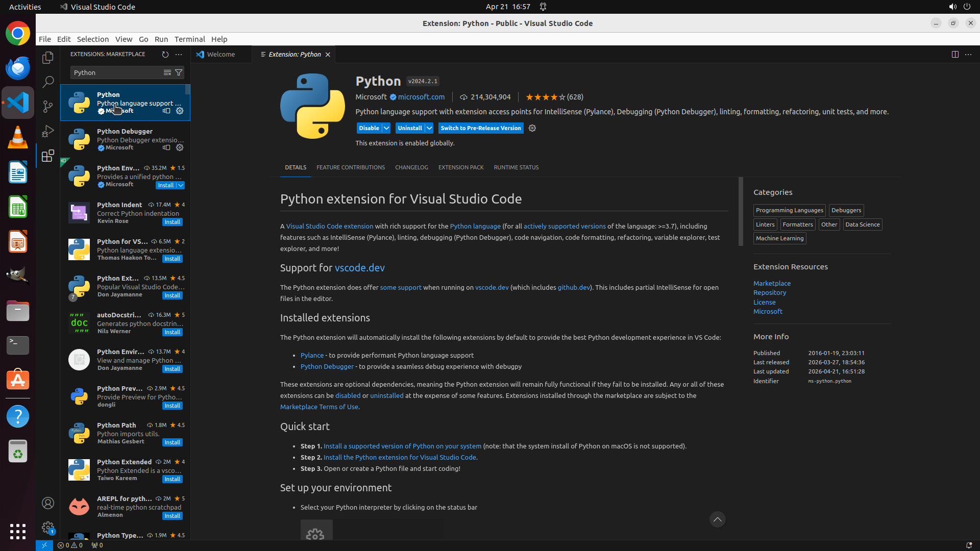The height and width of the screenshot is (551, 980).
Task: Open the Search view in activity bar
Action: [x=48, y=82]
